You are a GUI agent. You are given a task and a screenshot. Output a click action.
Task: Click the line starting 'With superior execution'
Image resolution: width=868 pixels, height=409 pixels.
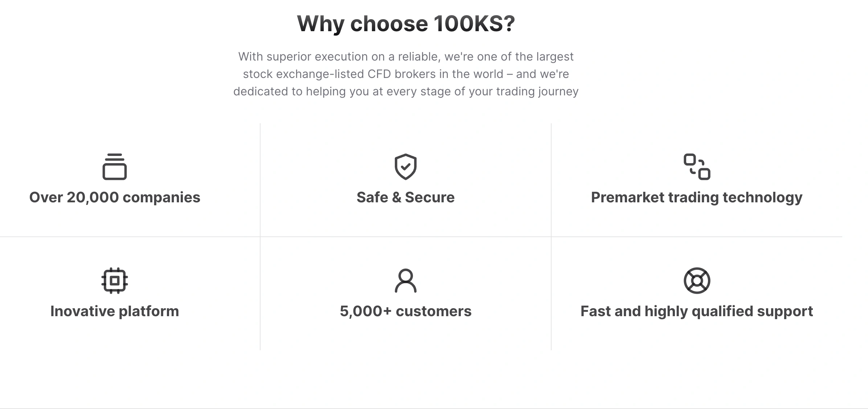click(x=406, y=57)
